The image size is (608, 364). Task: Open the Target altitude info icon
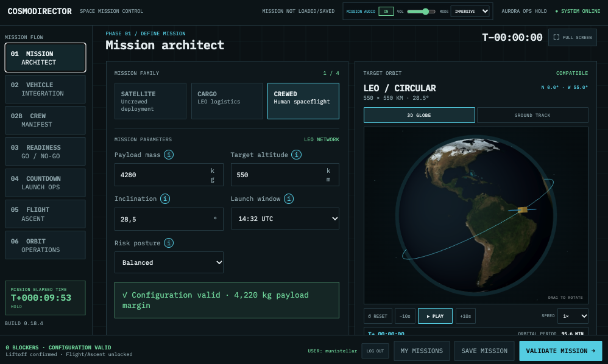296,155
